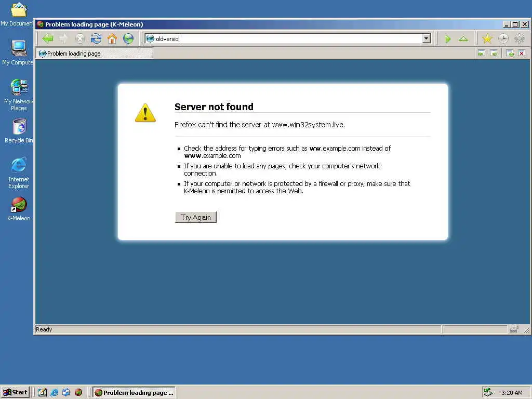Launch K-Meleon desktop shortcut

[x=19, y=209]
